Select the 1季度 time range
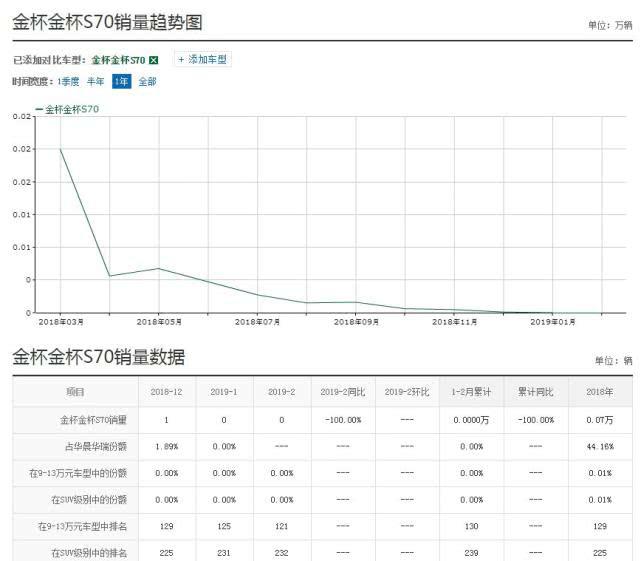The image size is (641, 561). tap(68, 82)
